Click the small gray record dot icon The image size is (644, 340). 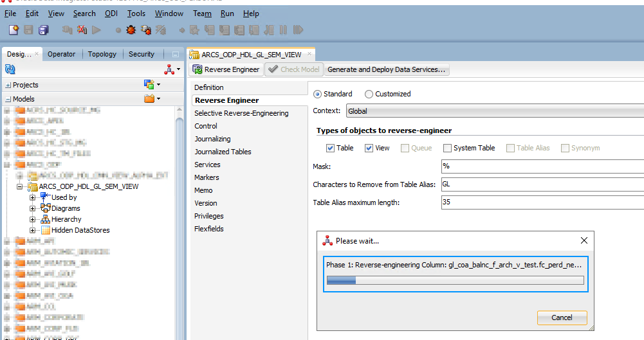[x=118, y=30]
